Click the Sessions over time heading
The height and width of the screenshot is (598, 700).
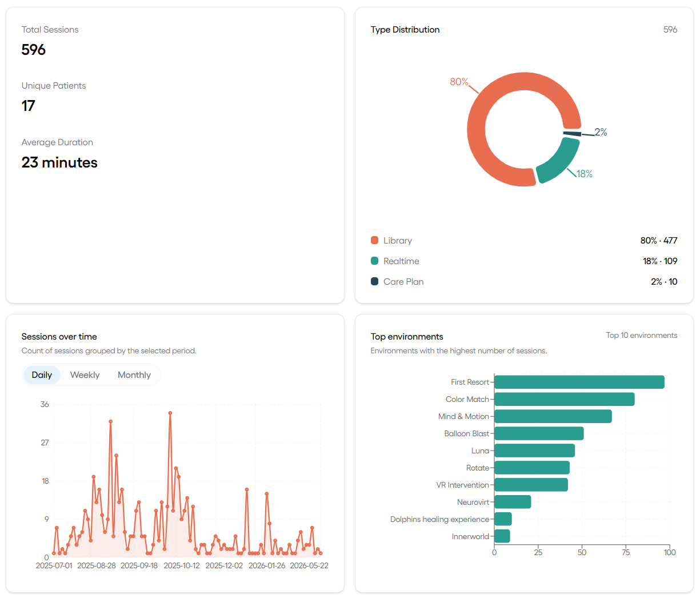(59, 337)
